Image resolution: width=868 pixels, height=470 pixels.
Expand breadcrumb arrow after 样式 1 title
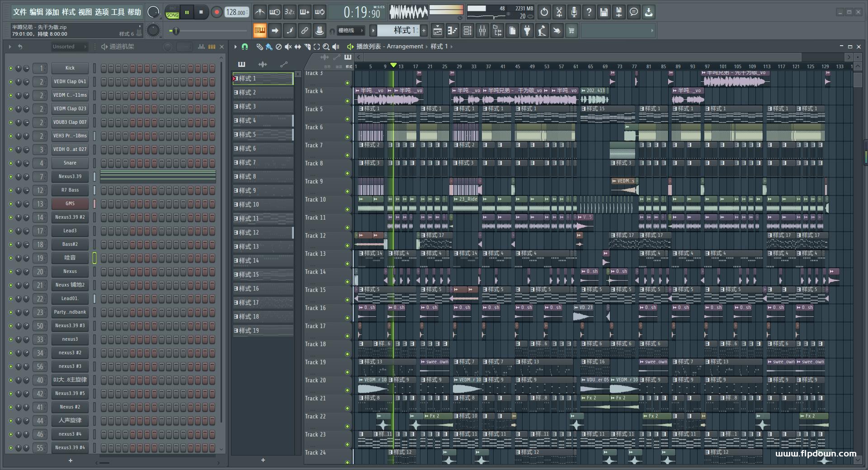click(451, 47)
